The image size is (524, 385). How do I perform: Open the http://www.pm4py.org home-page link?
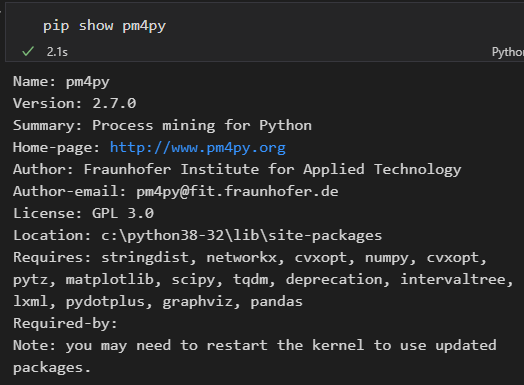pos(198,148)
